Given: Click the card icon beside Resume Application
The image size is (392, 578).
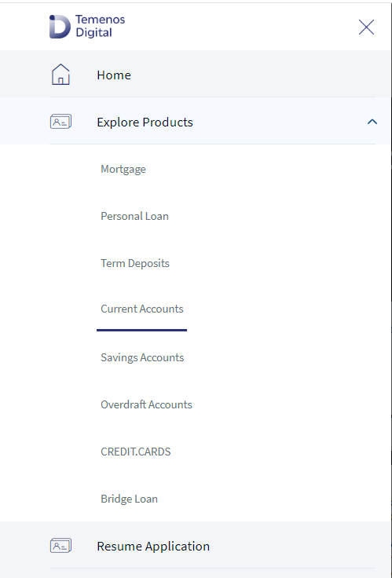Looking at the screenshot, I should [60, 545].
